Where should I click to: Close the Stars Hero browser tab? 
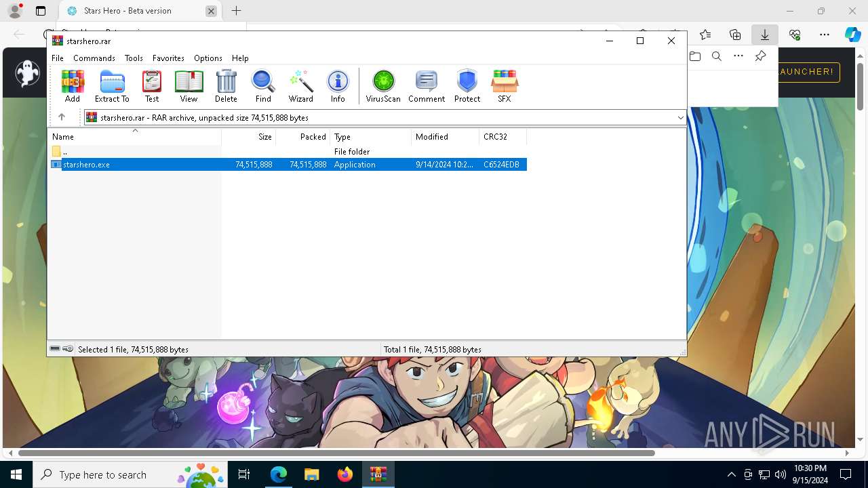tap(211, 11)
